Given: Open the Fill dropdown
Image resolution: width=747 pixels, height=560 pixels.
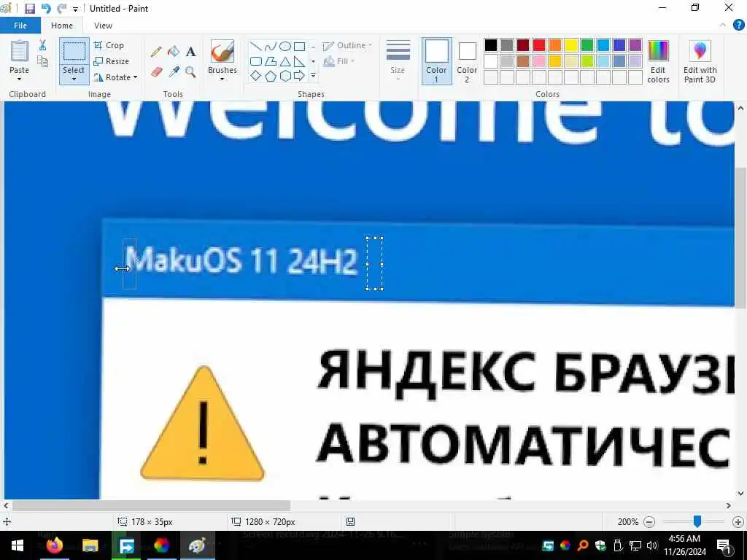Looking at the screenshot, I should point(338,61).
